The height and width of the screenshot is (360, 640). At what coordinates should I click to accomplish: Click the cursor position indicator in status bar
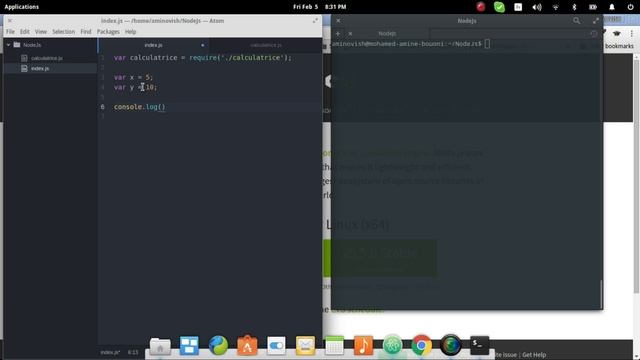click(x=133, y=352)
